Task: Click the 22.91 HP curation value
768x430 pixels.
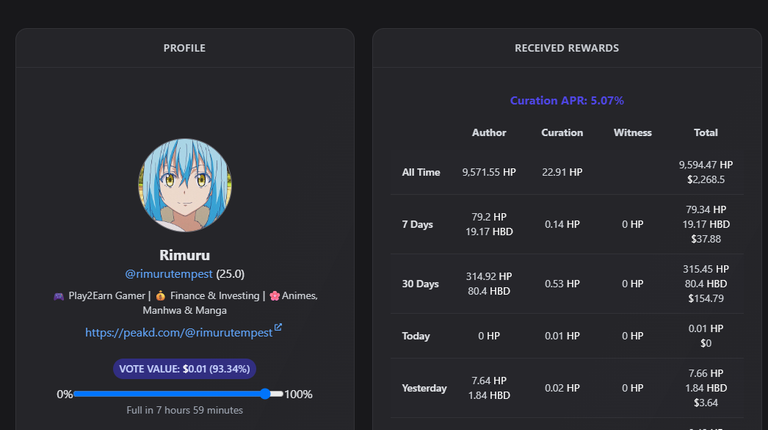Action: click(562, 172)
